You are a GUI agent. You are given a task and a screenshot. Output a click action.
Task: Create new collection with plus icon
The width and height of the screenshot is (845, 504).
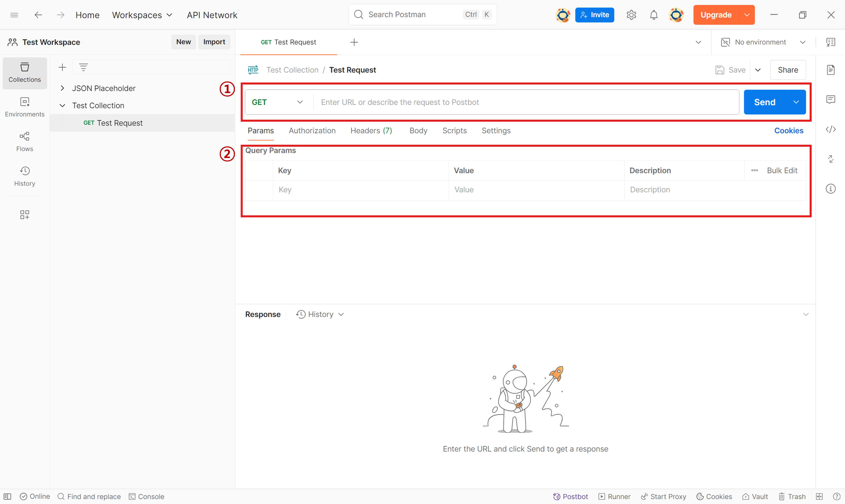(62, 67)
